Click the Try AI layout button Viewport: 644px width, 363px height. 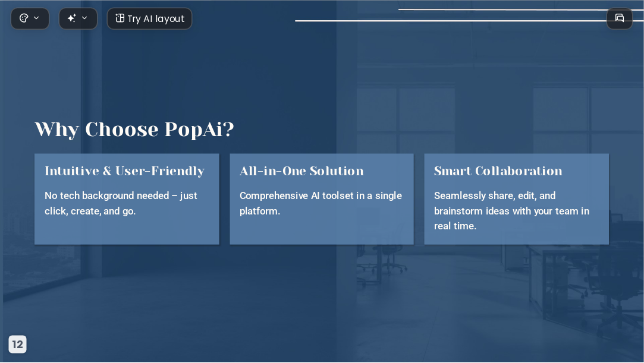149,18
